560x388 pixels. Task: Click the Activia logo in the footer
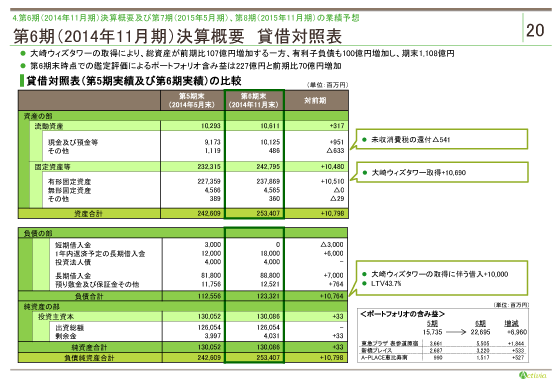coord(532,375)
